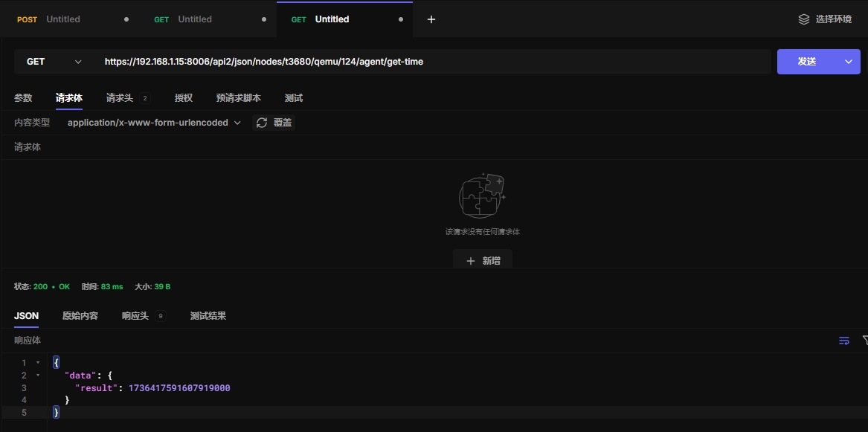Image resolution: width=868 pixels, height=432 pixels.
Task: Collapse JSON line 1 fold arrow
Action: [38, 363]
